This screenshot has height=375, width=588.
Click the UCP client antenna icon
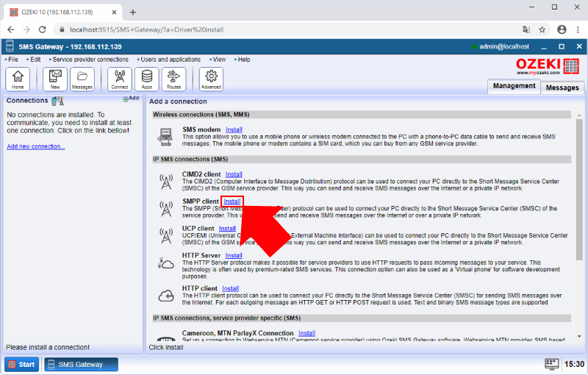point(166,235)
